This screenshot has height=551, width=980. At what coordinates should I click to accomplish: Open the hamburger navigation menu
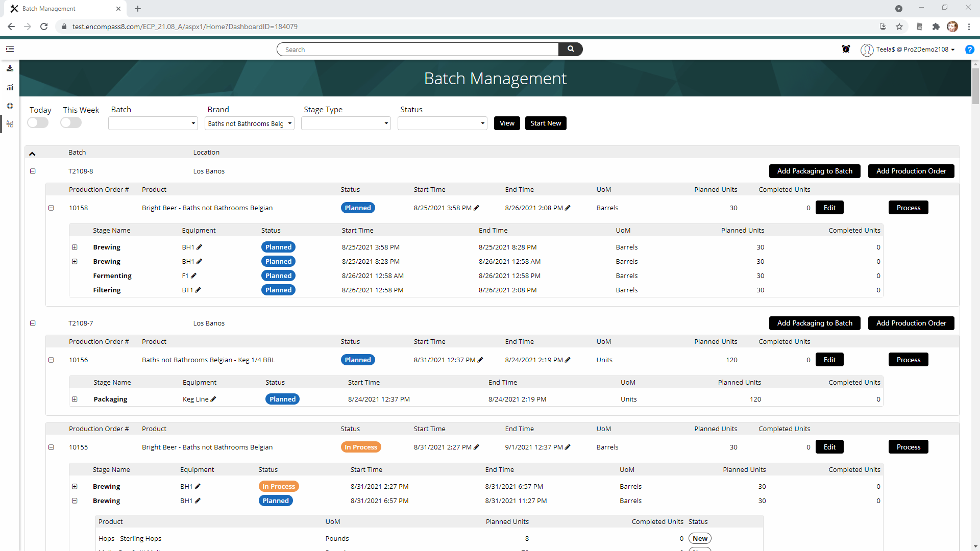(10, 49)
